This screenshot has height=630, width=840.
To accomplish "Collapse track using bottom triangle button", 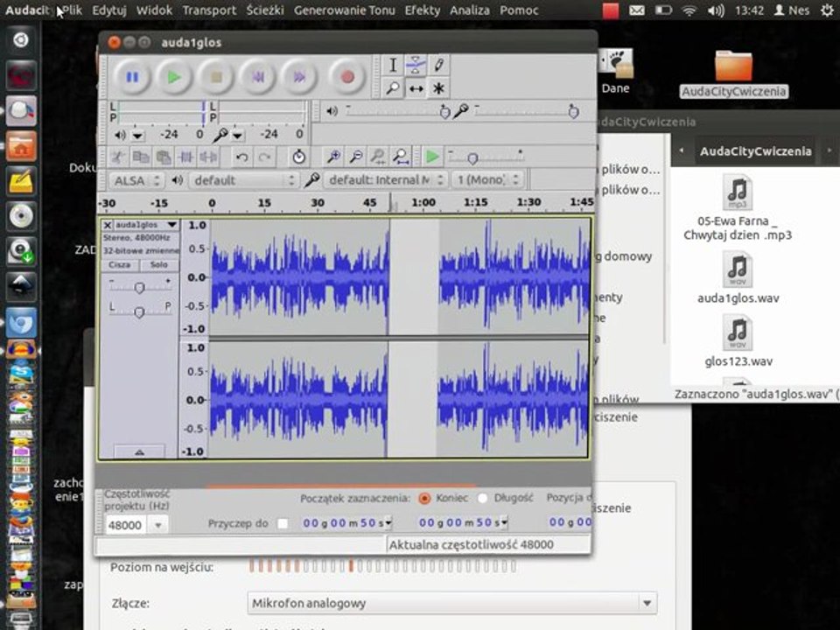I will coord(139,452).
